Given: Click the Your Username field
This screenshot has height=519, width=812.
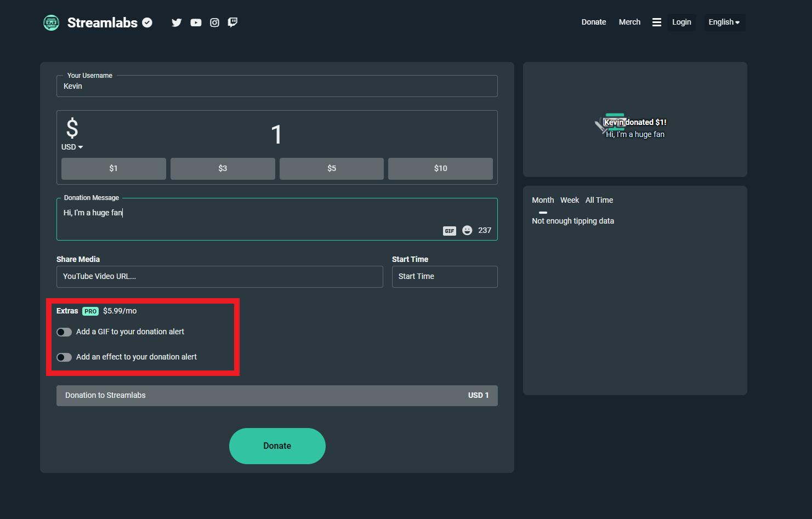Looking at the screenshot, I should coord(277,86).
